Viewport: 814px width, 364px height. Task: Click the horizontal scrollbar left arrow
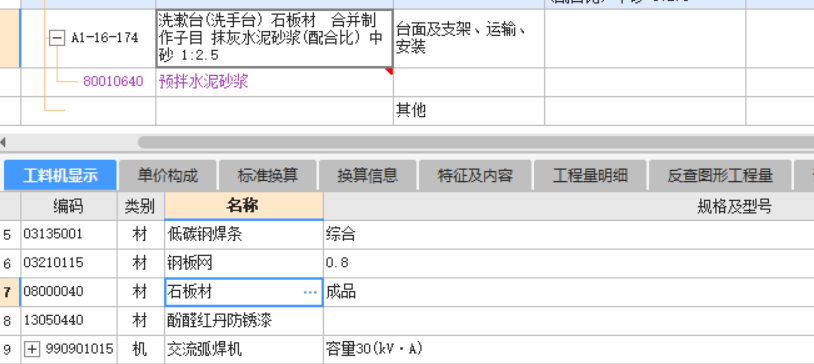tap(4, 142)
